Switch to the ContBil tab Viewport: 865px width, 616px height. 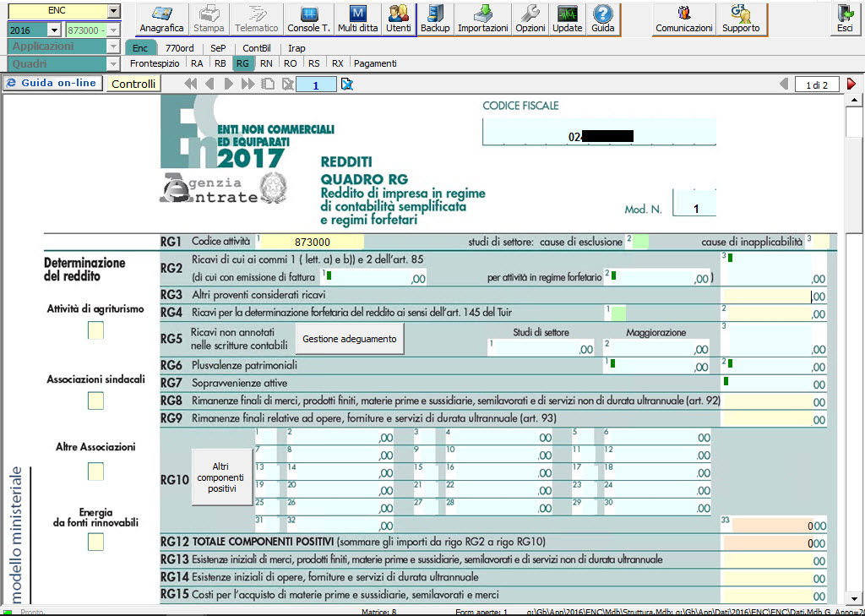pyautogui.click(x=257, y=48)
